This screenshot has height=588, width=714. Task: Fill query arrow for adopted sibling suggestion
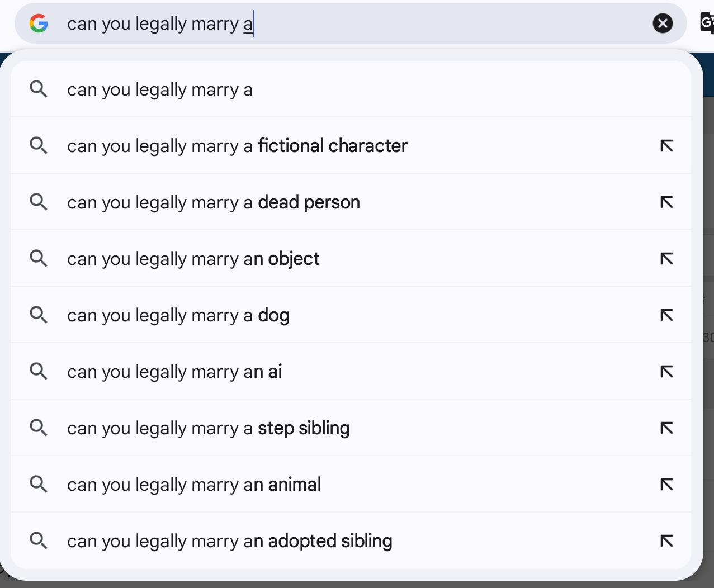tap(666, 541)
